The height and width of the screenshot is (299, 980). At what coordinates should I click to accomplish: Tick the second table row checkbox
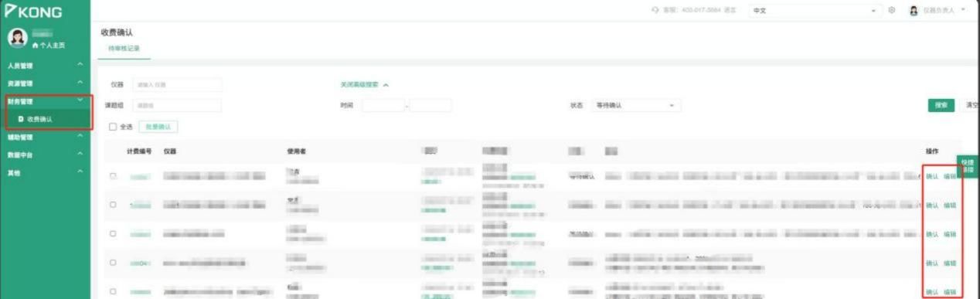pos(113,205)
